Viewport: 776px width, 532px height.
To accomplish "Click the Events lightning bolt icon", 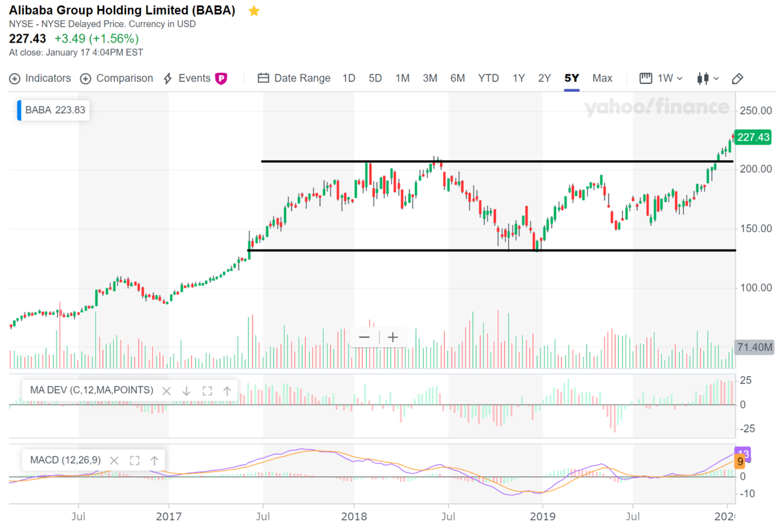I will pyautogui.click(x=167, y=78).
